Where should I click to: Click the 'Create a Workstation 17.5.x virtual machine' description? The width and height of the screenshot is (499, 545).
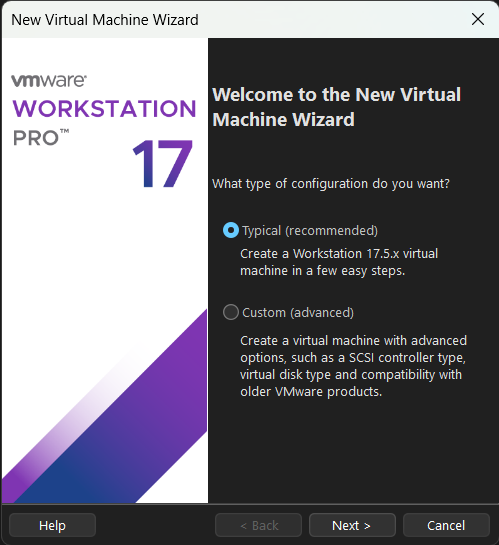[x=339, y=262]
